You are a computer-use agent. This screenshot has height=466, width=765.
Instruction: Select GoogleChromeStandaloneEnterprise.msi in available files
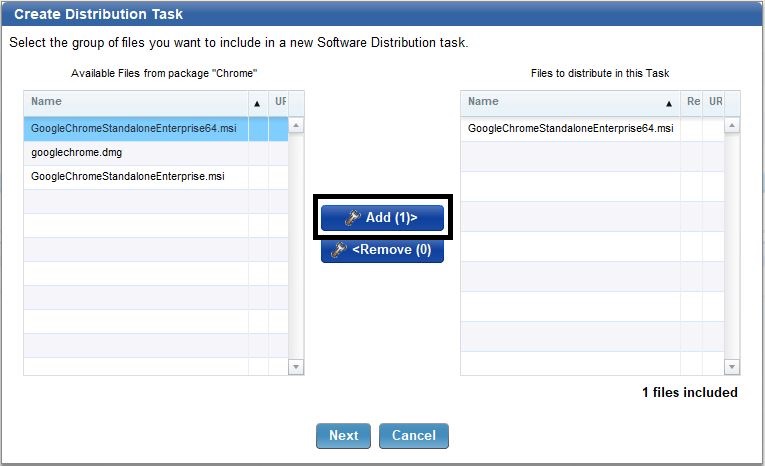tap(156, 176)
